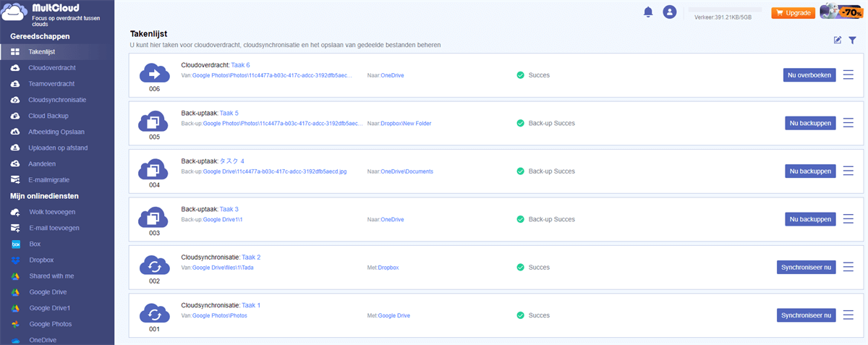Expand the hamburger menu for Taak 6

tap(848, 74)
